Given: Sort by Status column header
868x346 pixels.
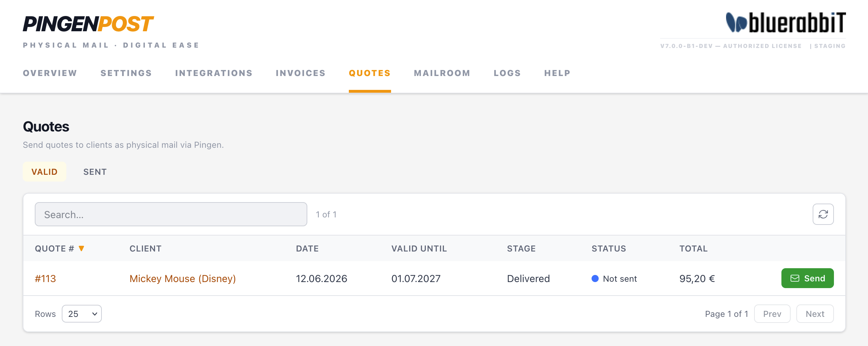Looking at the screenshot, I should [x=609, y=249].
